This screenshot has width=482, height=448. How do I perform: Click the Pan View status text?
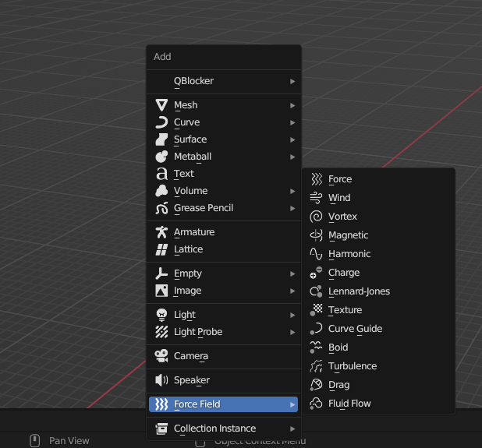point(69,441)
